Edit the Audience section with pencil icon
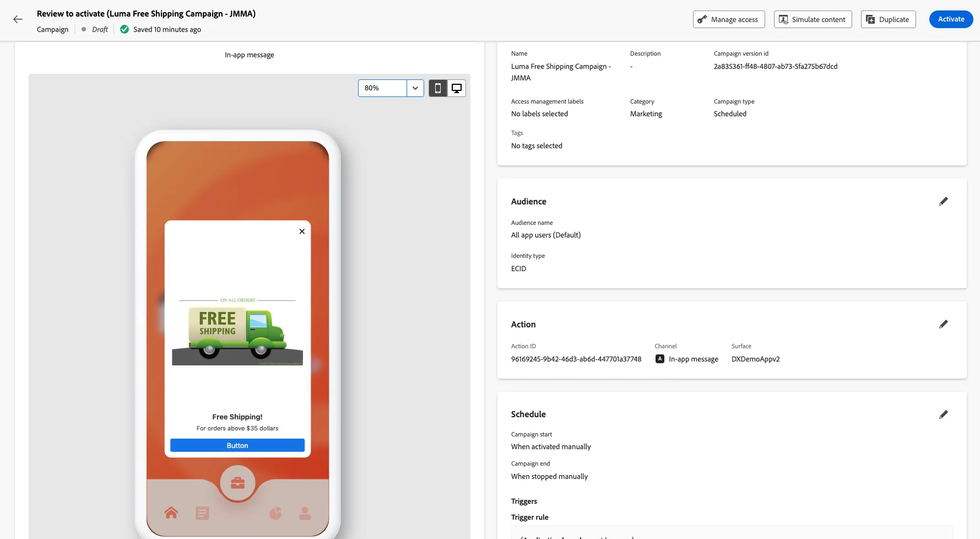Image resolution: width=980 pixels, height=539 pixels. point(944,201)
